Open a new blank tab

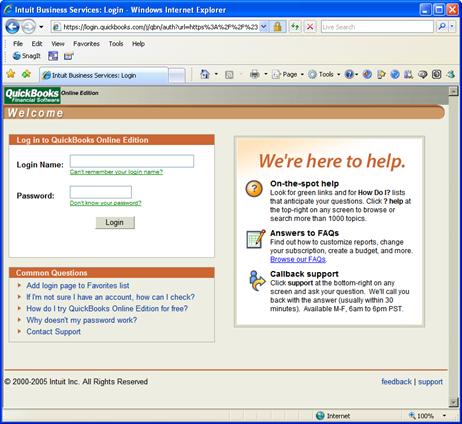(x=177, y=76)
